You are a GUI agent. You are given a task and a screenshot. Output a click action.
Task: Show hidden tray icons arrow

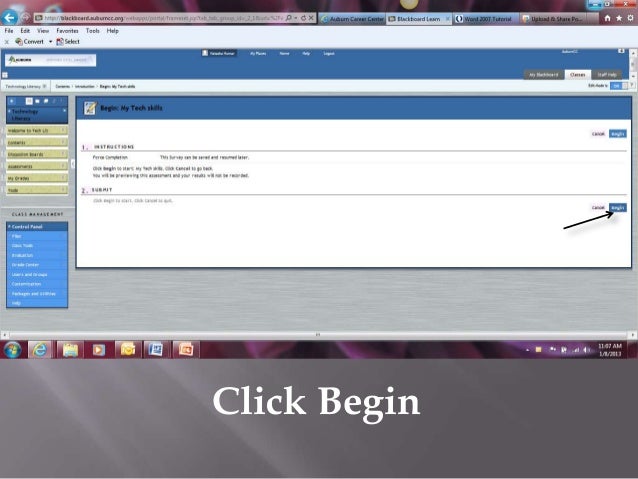click(527, 350)
